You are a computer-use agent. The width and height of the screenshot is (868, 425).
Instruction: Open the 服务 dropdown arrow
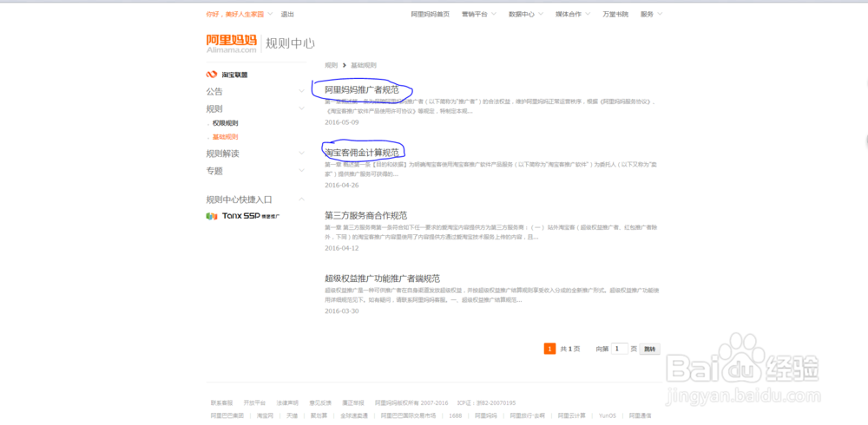[x=660, y=14]
